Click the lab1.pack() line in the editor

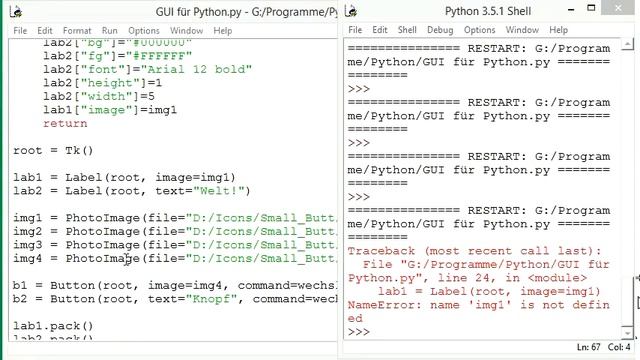[x=53, y=325]
